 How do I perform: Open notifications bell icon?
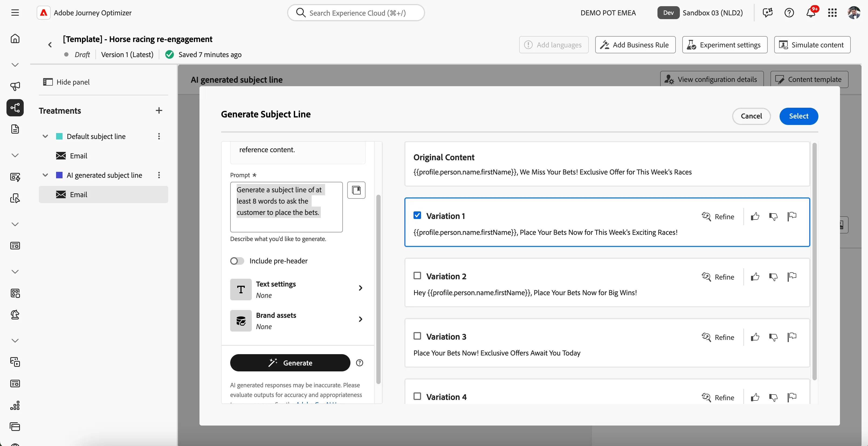click(x=811, y=13)
